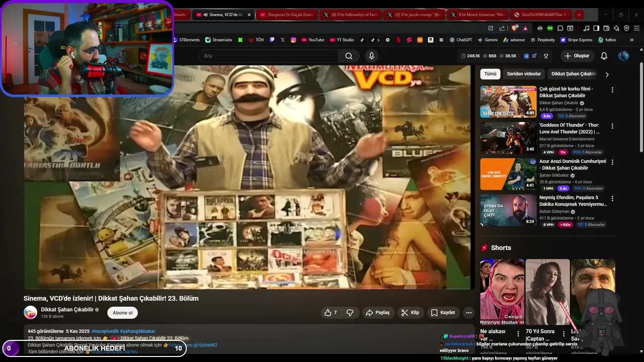Open more actions ellipsis under the video

469,313
